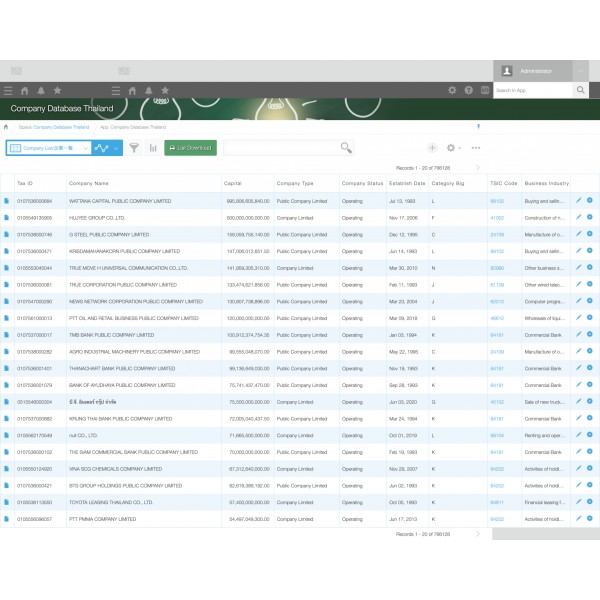The height and width of the screenshot is (600, 600).
Task: Click the blue graph line icon button
Action: pos(101,148)
